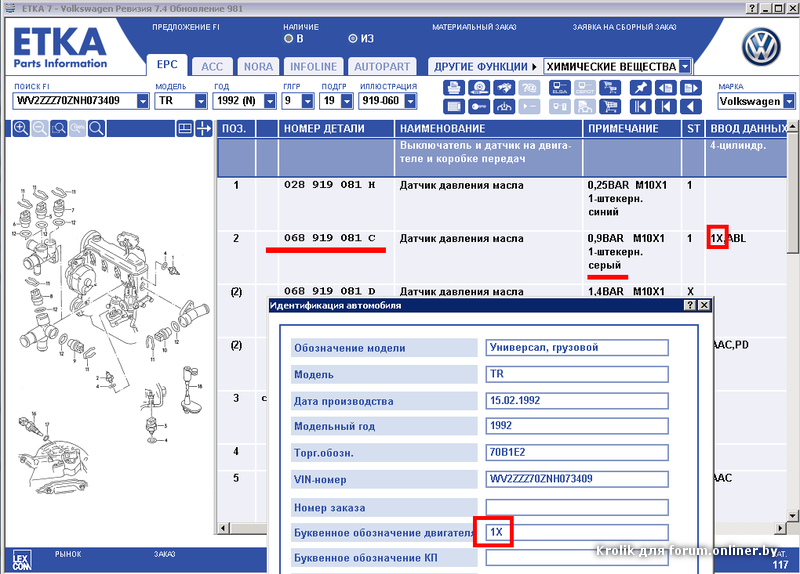Open the ПОИСК FI VIN dropdown
Image resolution: width=800 pixels, height=574 pixels.
142,101
